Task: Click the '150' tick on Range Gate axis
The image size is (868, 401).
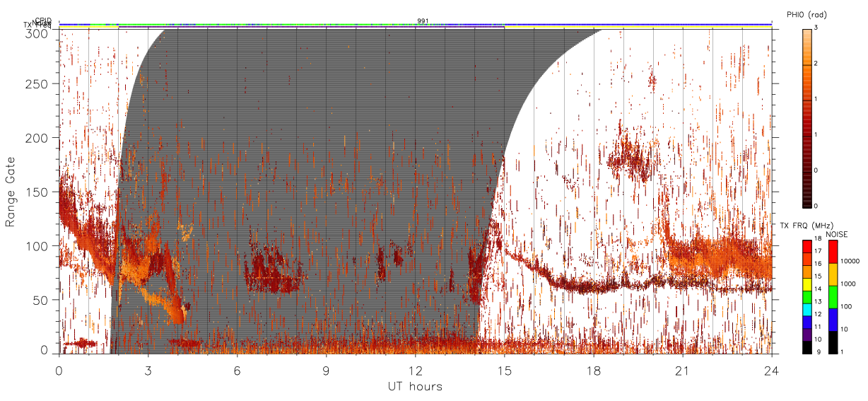Action: [36, 192]
